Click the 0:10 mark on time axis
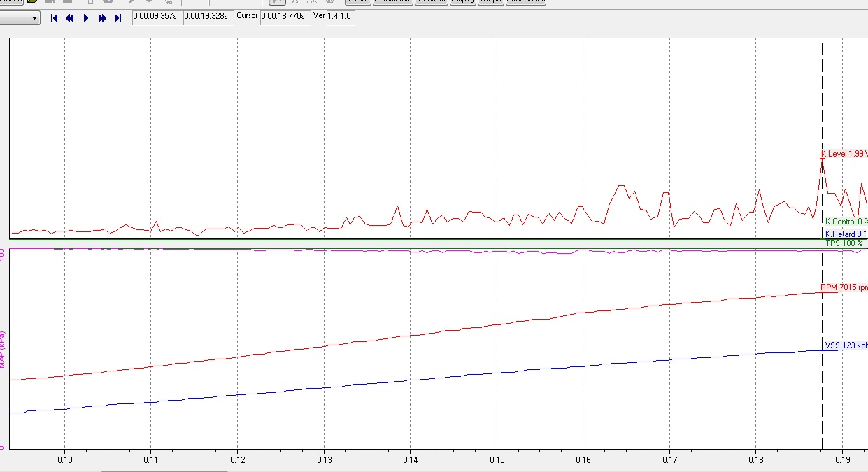The image size is (868, 472). pos(64,460)
